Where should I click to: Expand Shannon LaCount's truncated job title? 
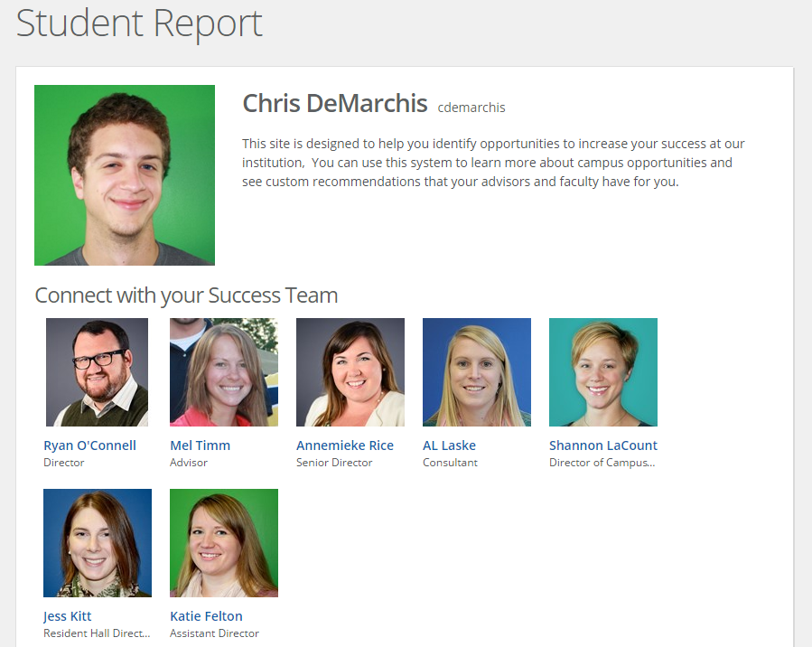pyautogui.click(x=602, y=462)
